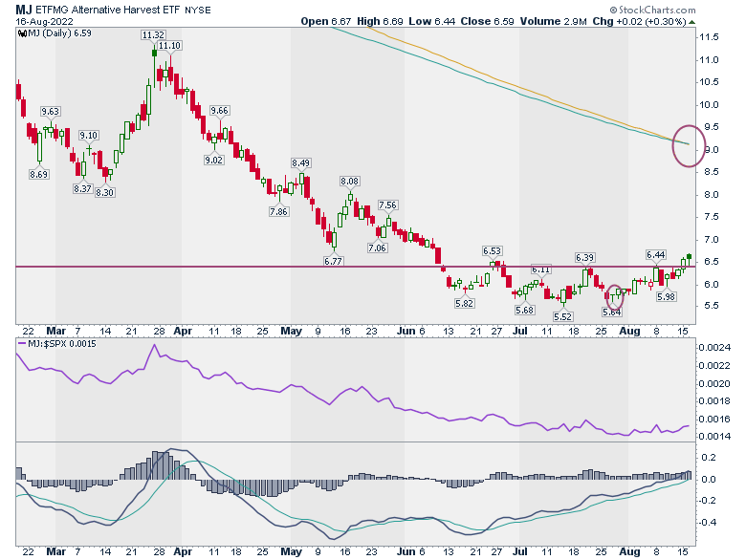Image resolution: width=746 pixels, height=560 pixels.
Task: Click the 6.53 high price label
Action: click(492, 250)
